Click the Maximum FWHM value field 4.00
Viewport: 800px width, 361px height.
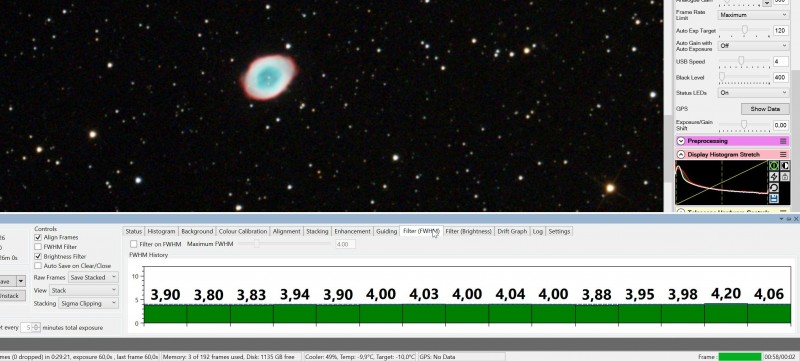click(345, 244)
